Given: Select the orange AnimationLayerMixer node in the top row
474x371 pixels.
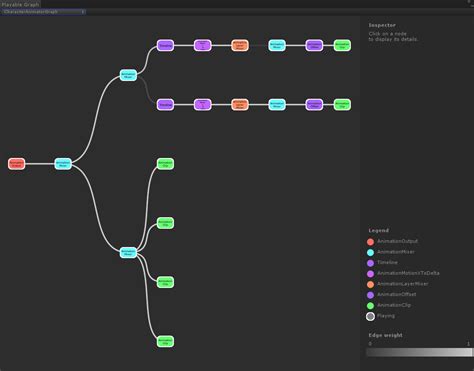Looking at the screenshot, I should [240, 45].
